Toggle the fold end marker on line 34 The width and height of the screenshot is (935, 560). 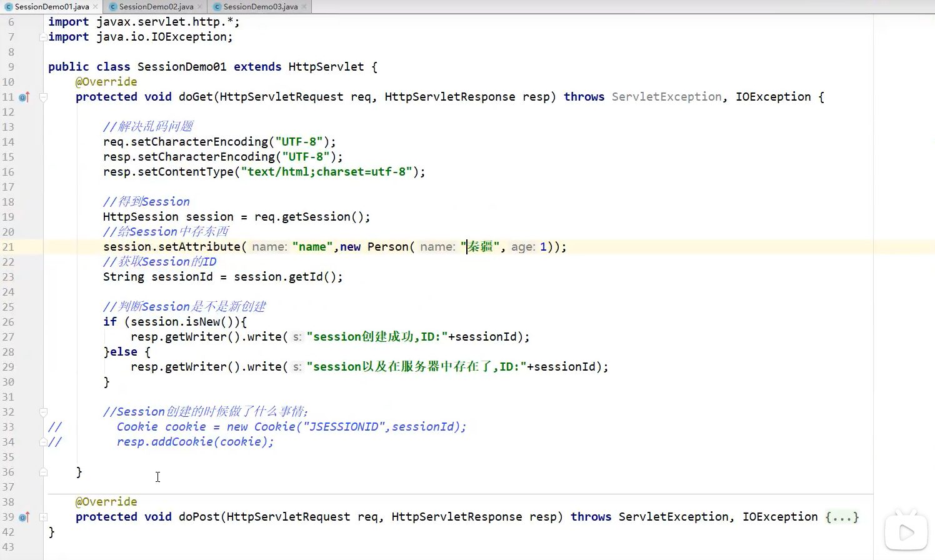coord(43,442)
